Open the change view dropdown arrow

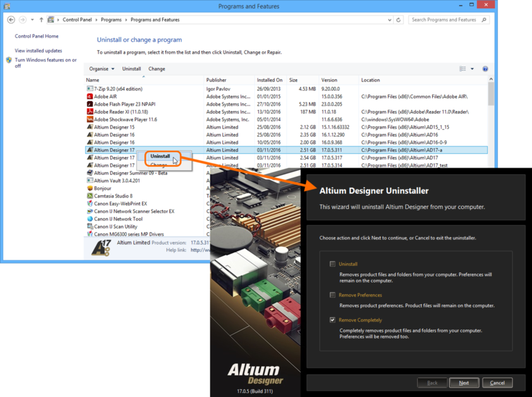(471, 68)
